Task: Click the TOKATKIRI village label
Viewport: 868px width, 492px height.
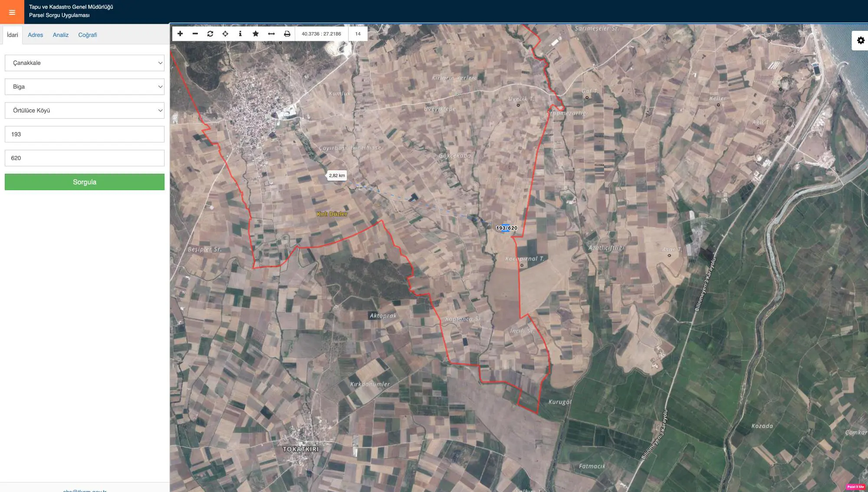Action: coord(301,449)
